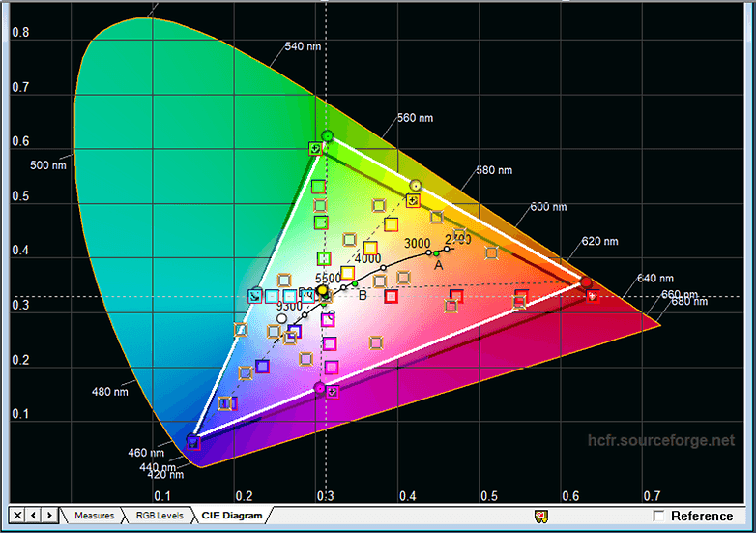This screenshot has width=756, height=533.
Task: Select the red primary reference circle marker
Action: [x=585, y=282]
